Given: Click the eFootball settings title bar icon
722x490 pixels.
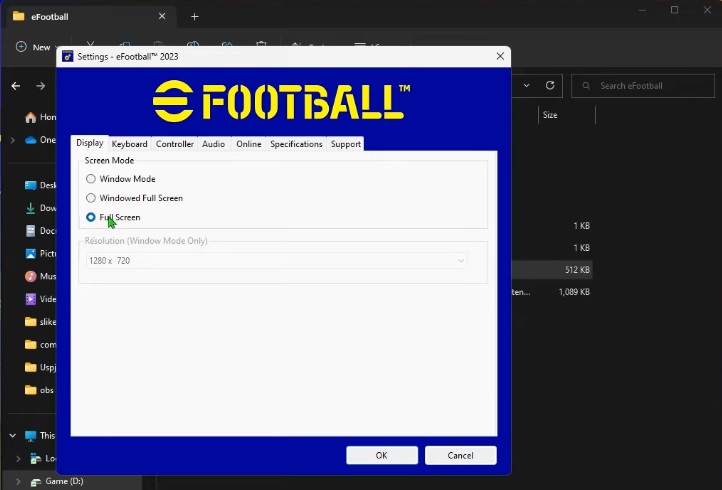Looking at the screenshot, I should [x=68, y=56].
